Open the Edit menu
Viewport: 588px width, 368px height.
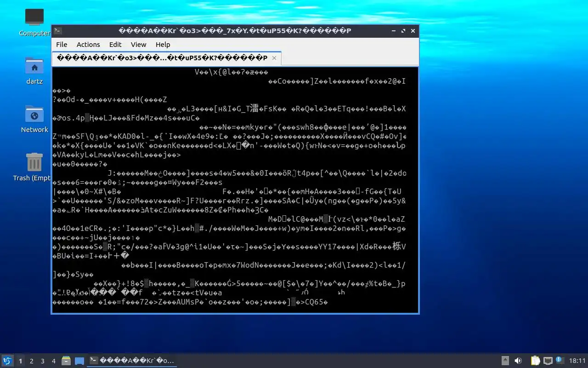pyautogui.click(x=115, y=45)
